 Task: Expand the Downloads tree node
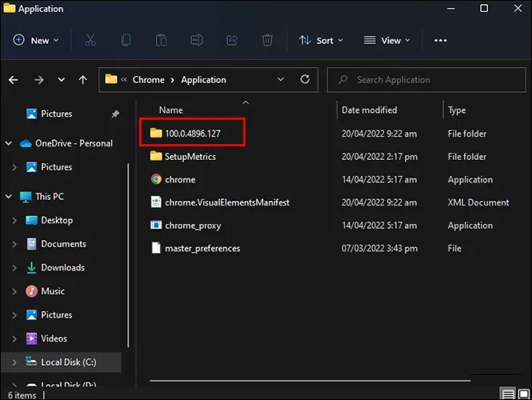tap(14, 268)
